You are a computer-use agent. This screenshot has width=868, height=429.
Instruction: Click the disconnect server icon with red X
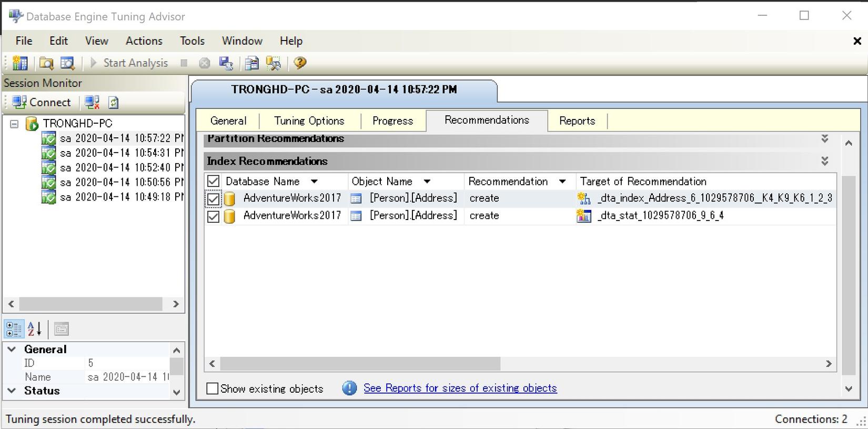(x=92, y=102)
